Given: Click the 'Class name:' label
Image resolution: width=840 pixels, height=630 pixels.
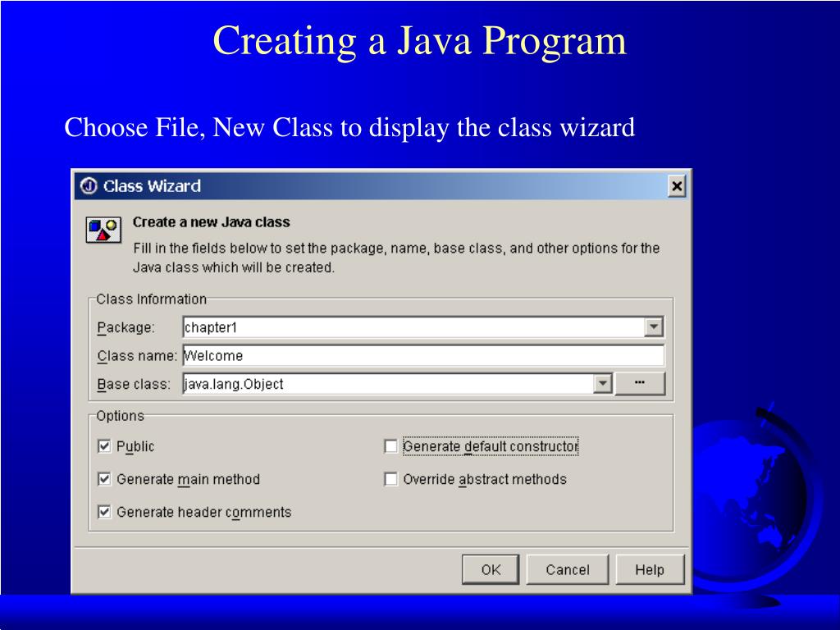Looking at the screenshot, I should (137, 356).
